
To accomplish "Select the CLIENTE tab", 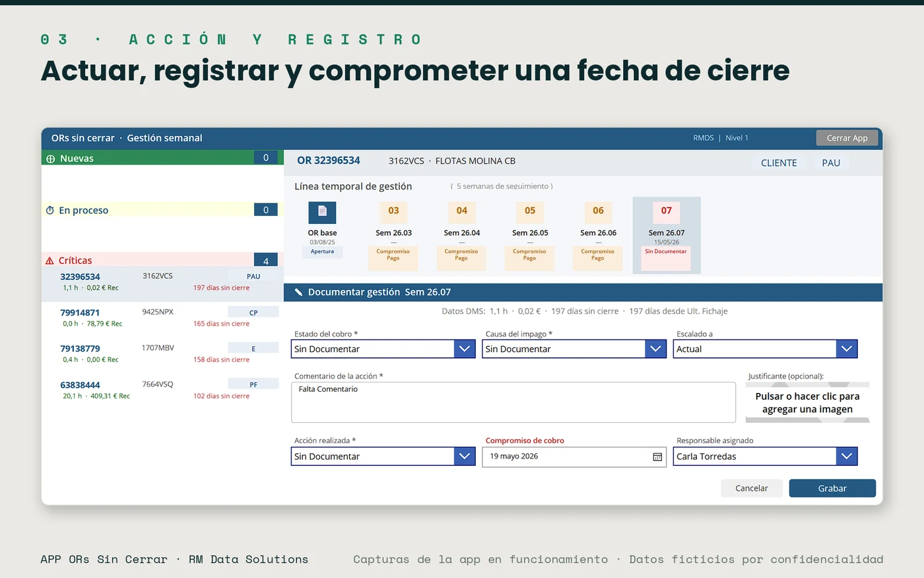I will point(779,163).
